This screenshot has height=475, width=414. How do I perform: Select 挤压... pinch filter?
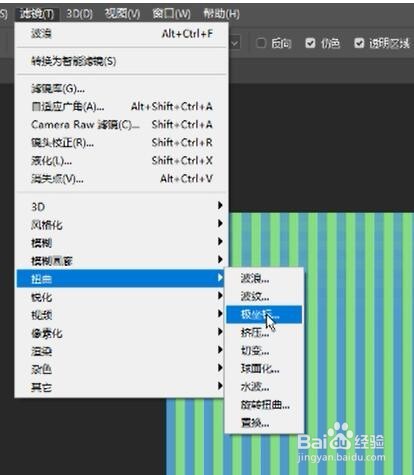click(x=264, y=332)
